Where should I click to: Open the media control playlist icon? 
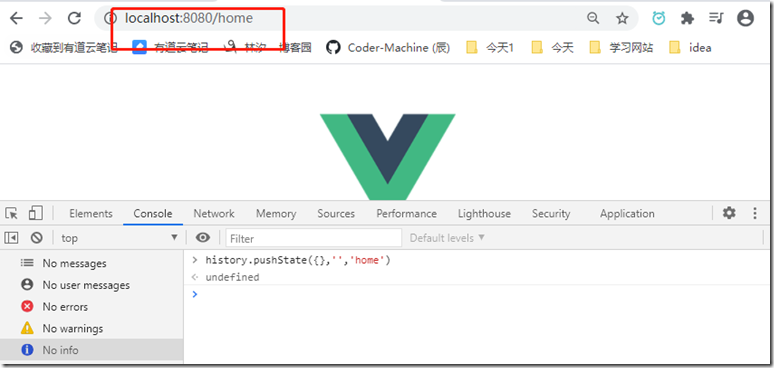pyautogui.click(x=716, y=19)
